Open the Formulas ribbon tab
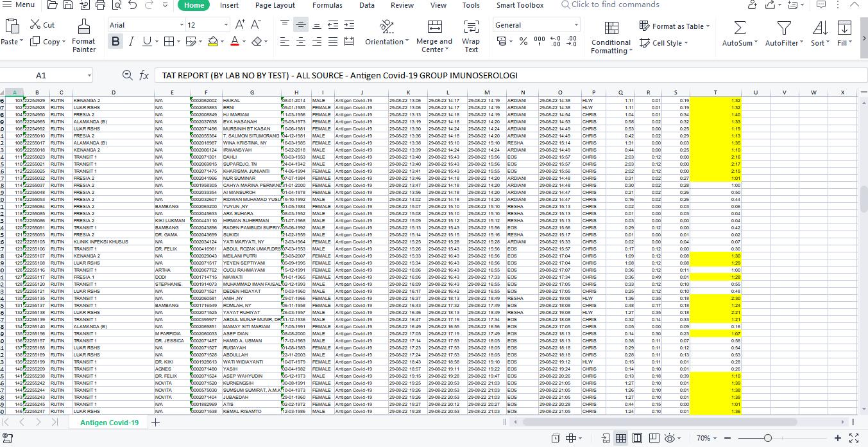 tap(327, 5)
